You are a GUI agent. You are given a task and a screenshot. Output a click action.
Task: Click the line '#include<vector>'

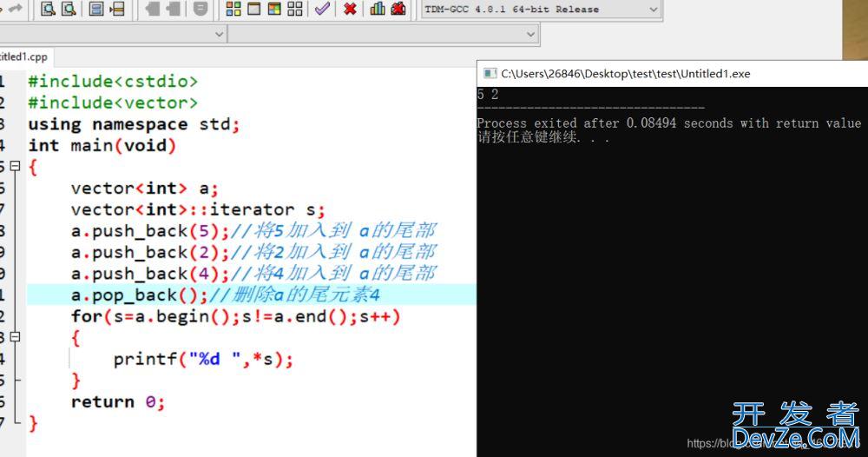pos(113,103)
